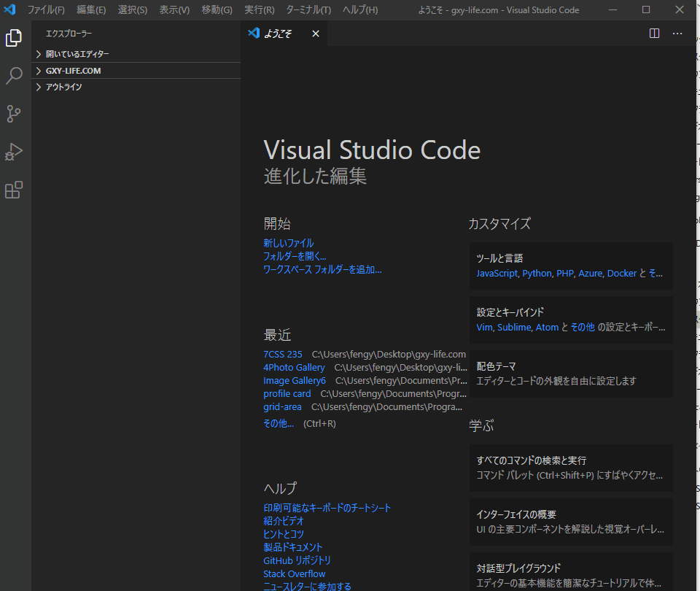Click the 新しいファイル link
This screenshot has height=591, width=700.
pyautogui.click(x=289, y=243)
